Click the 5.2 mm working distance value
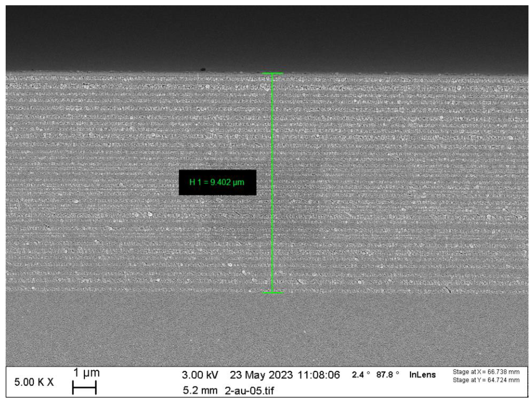 (200, 390)
